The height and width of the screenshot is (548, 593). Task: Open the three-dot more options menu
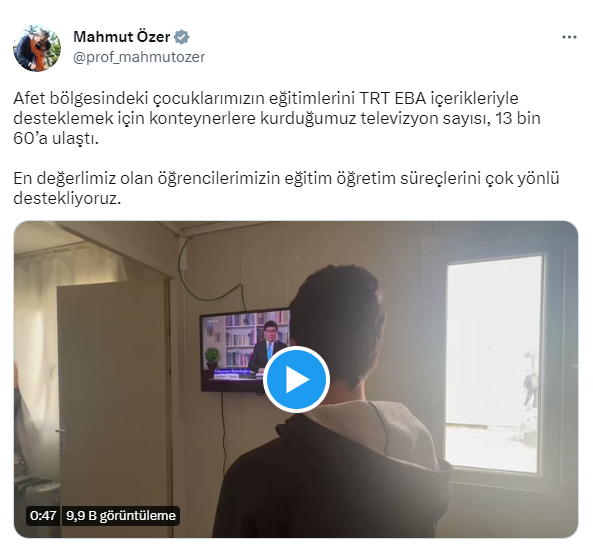coord(569,37)
